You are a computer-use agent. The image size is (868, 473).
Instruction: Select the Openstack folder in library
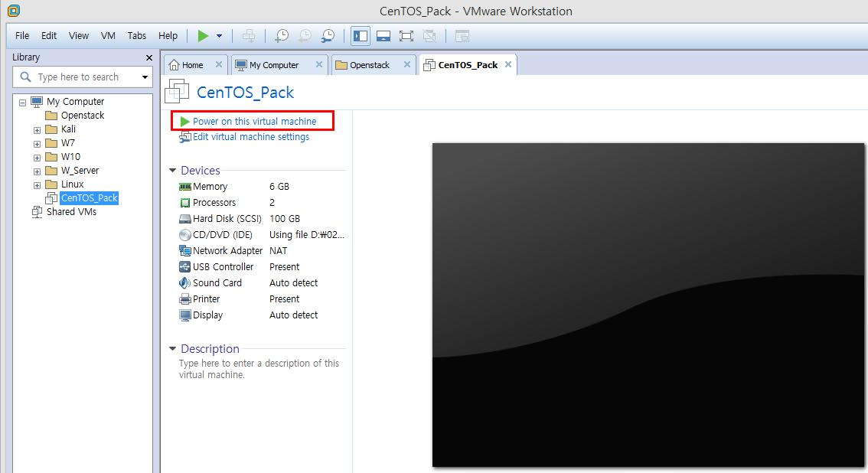(82, 115)
